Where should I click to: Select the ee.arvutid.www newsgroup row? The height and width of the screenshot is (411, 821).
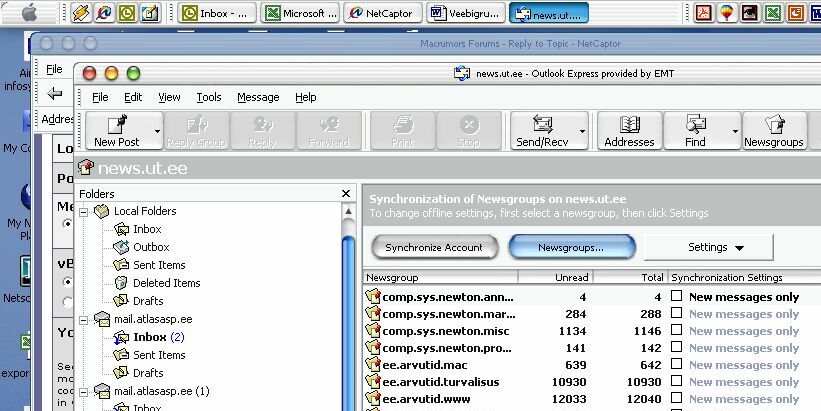(x=592, y=399)
